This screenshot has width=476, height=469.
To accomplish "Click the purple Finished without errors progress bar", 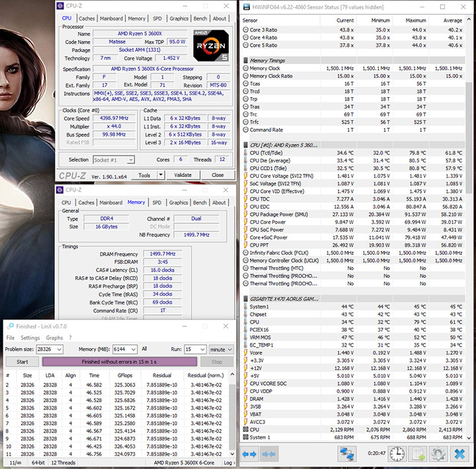I will 119,361.
